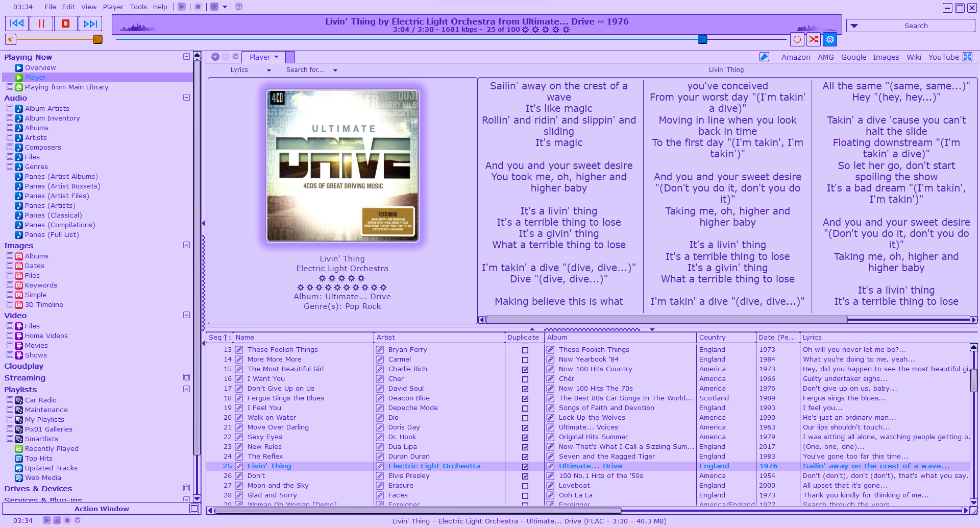Mute audio with the speaker icon

coord(11,39)
